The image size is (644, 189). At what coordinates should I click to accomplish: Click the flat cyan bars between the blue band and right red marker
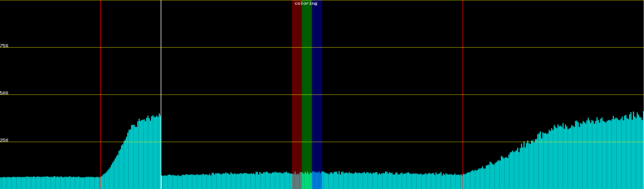tap(393, 181)
